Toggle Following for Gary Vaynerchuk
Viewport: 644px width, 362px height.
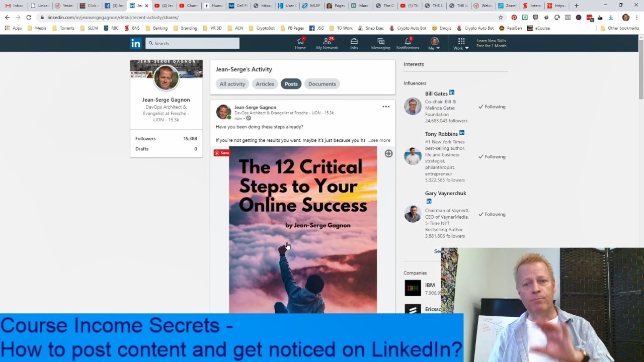pyautogui.click(x=492, y=214)
